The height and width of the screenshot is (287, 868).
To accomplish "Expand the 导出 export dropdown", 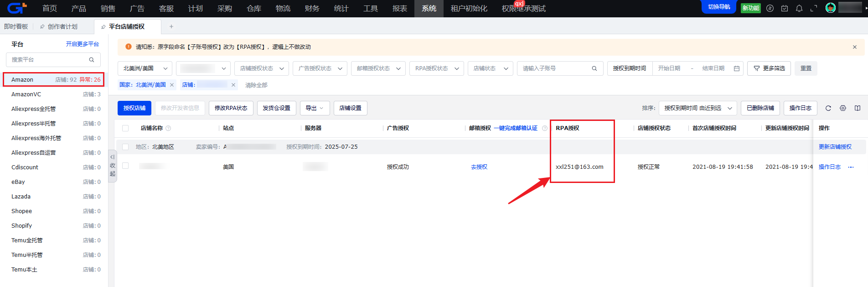I will click(x=315, y=108).
